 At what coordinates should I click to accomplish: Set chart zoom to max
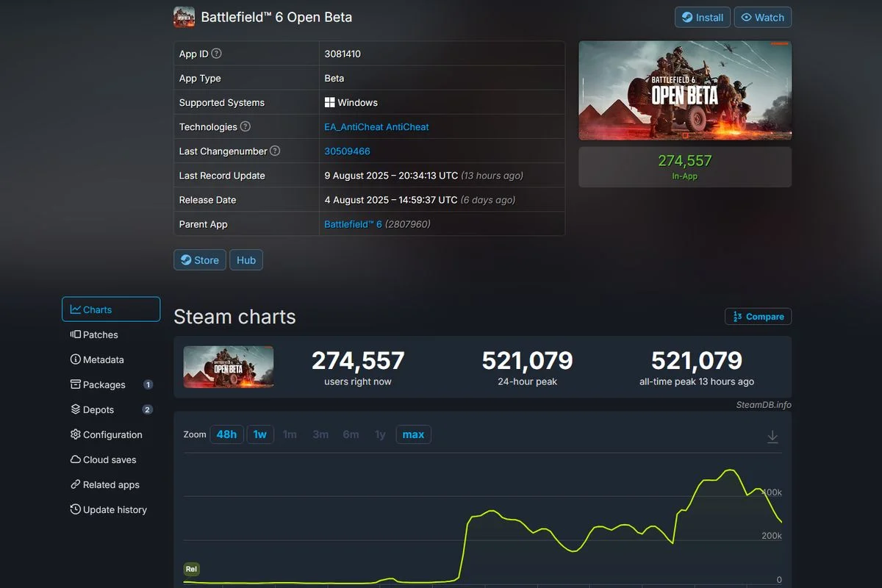click(413, 434)
